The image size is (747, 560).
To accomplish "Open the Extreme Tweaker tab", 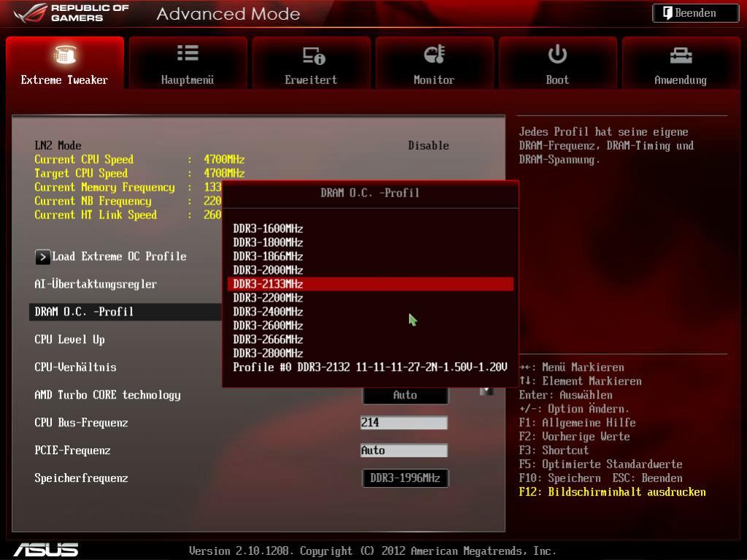I will [x=65, y=62].
